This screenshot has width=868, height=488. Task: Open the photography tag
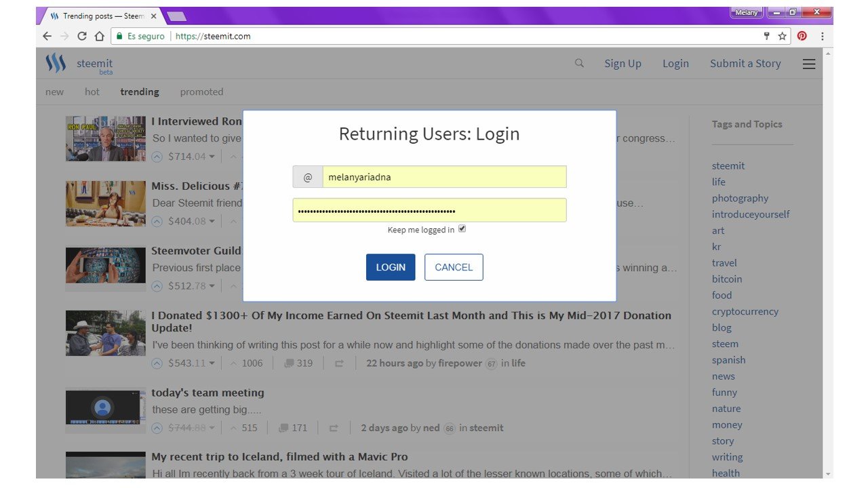point(740,198)
